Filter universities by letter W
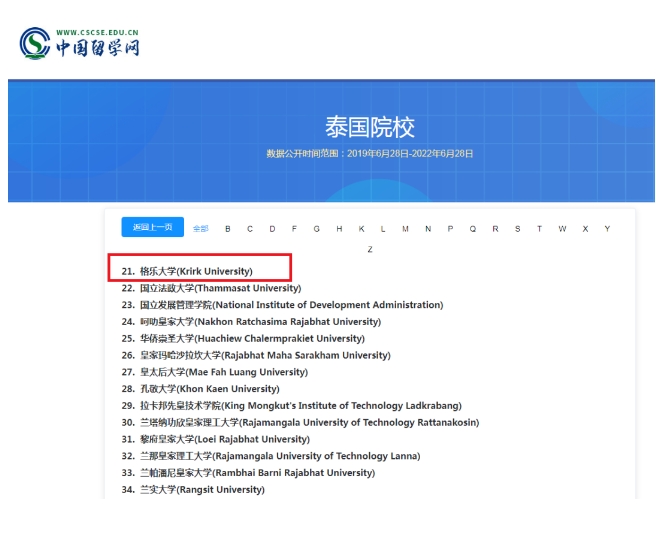 (562, 229)
